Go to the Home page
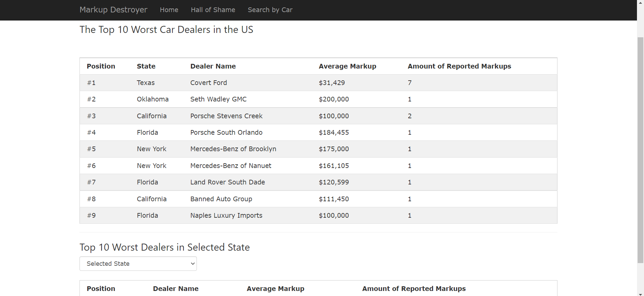 [x=169, y=10]
